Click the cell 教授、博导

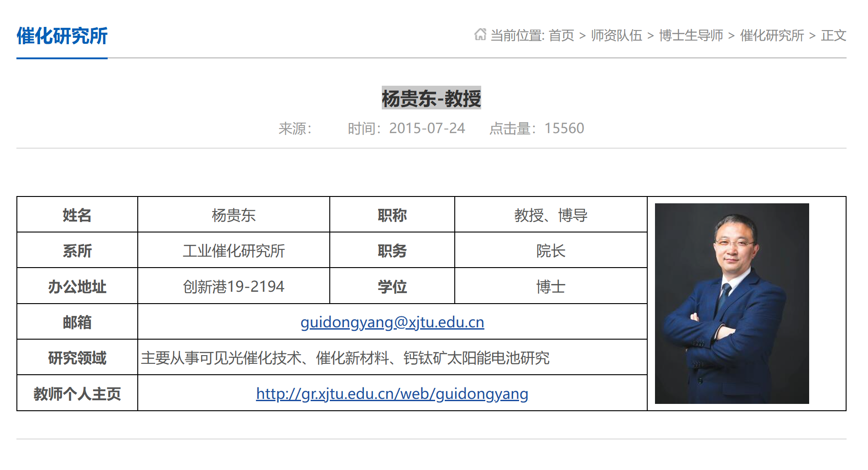tap(551, 215)
